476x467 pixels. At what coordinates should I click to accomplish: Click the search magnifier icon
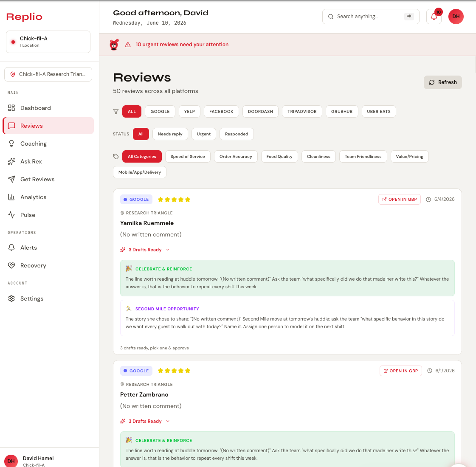click(331, 17)
